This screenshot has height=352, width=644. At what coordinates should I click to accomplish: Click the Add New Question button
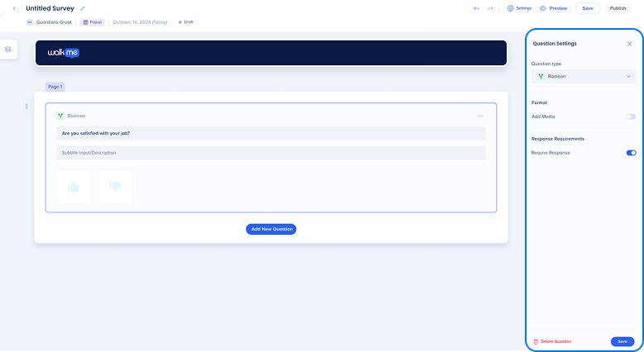270,229
